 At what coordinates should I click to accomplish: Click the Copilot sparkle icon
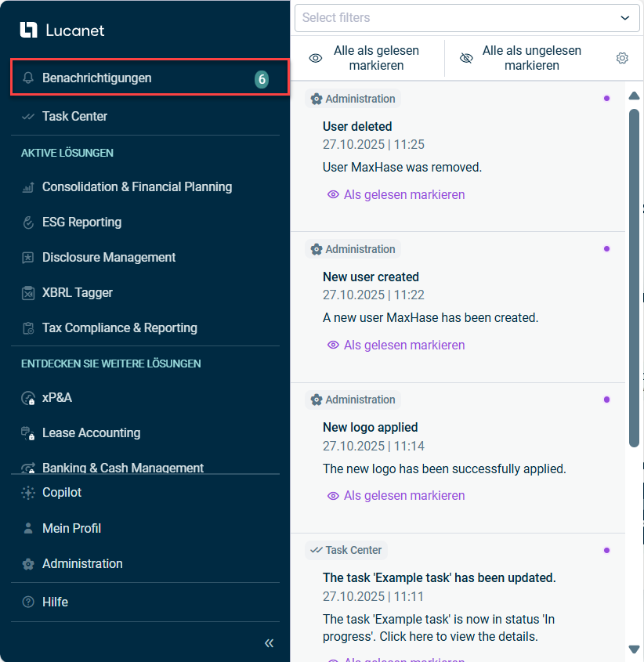point(28,493)
